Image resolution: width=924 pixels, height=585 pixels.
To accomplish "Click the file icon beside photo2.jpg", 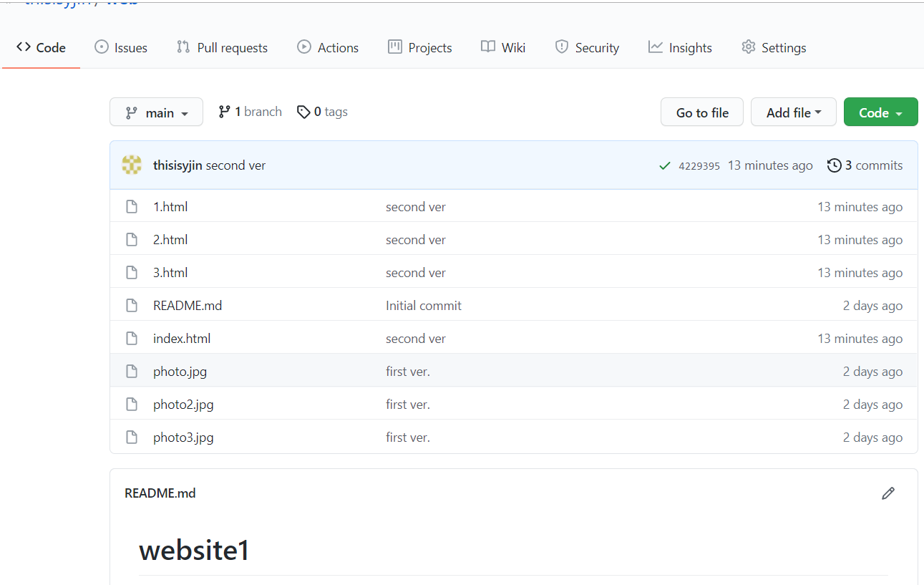I will click(132, 405).
